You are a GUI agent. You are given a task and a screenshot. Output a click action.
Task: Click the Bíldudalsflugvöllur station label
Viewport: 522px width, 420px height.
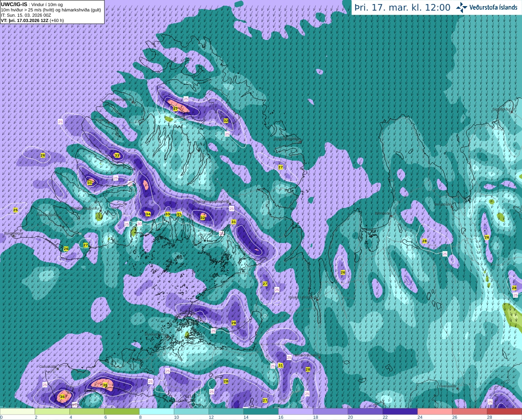click(x=85, y=208)
